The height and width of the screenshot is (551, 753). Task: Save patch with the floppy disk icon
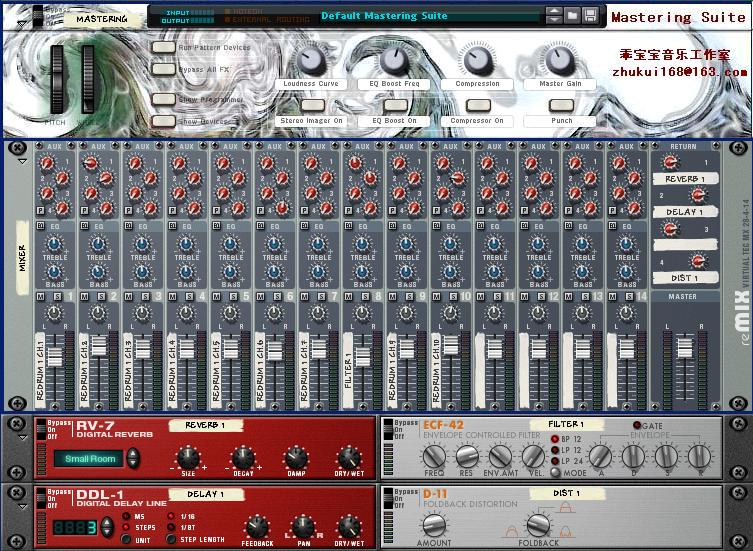point(590,16)
